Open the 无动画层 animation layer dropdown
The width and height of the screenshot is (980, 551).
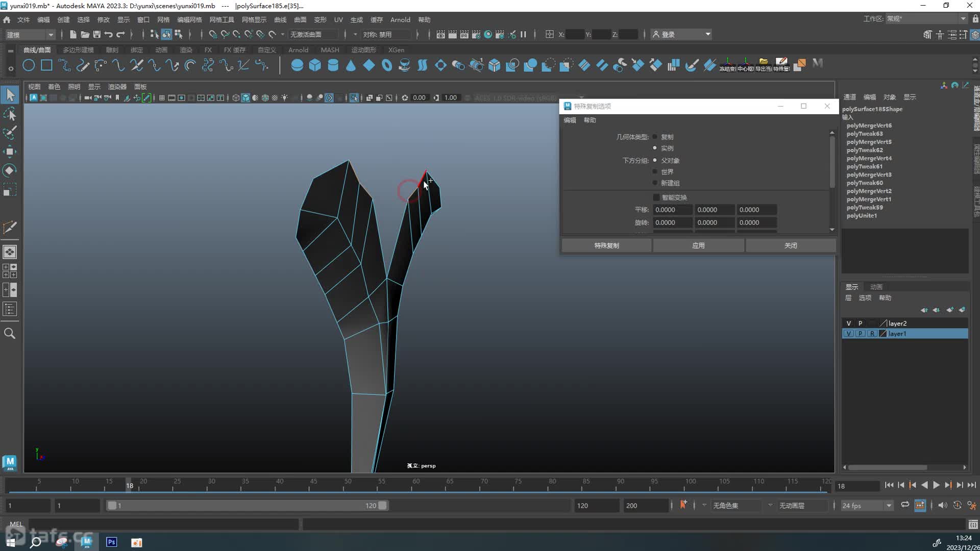coord(801,506)
